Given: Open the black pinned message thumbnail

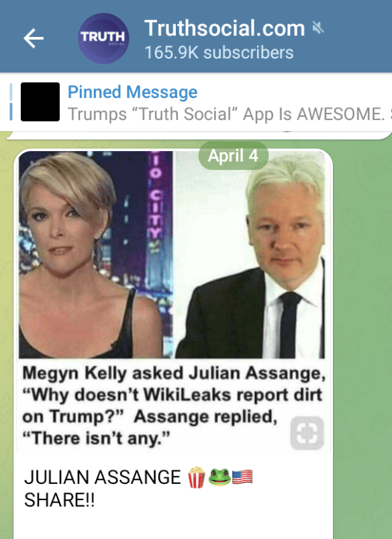Looking at the screenshot, I should point(40,102).
